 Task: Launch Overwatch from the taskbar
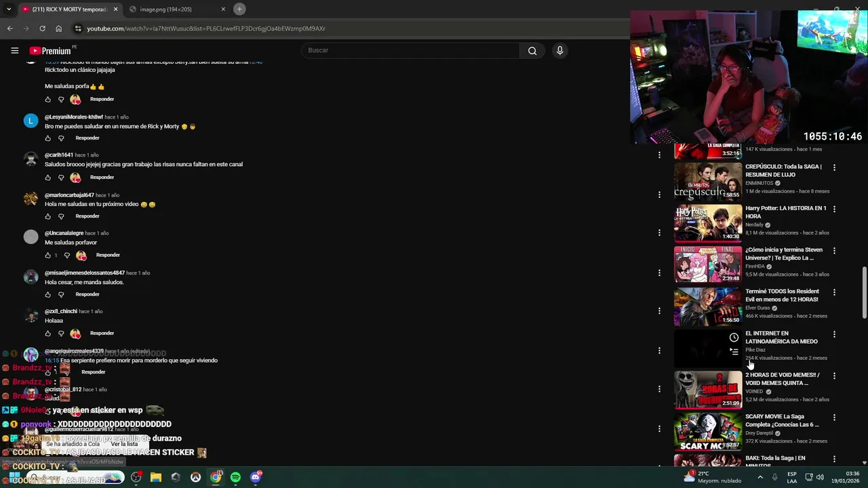[195, 477]
